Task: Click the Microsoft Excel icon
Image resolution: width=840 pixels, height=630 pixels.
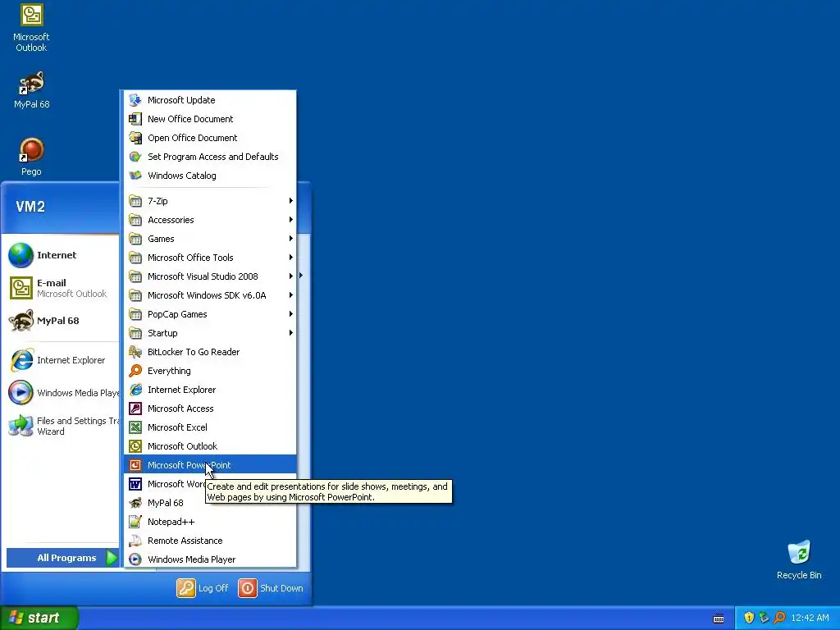Action: (x=135, y=427)
